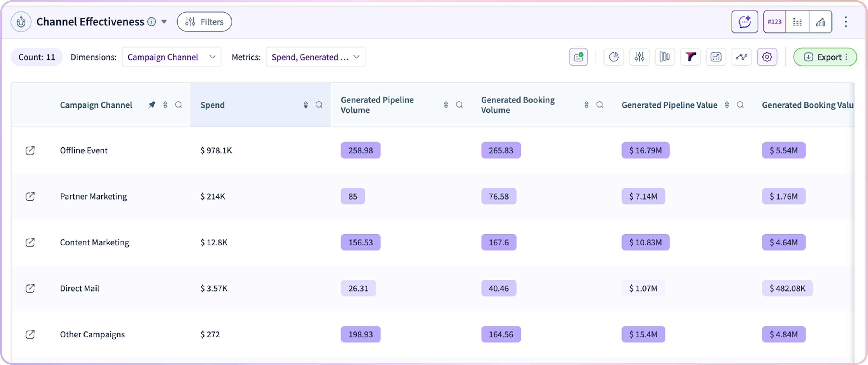The image size is (868, 365).
Task: Sort by the Spend column
Action: [305, 105]
